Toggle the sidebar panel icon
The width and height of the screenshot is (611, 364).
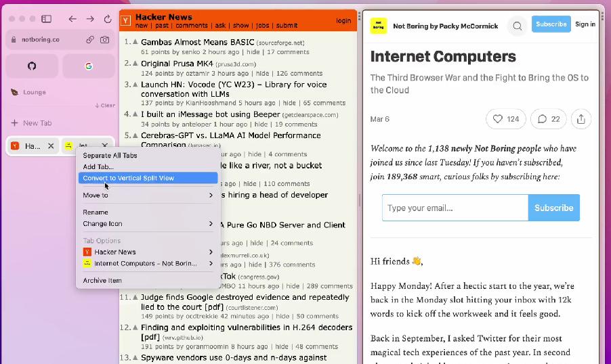pos(47,19)
